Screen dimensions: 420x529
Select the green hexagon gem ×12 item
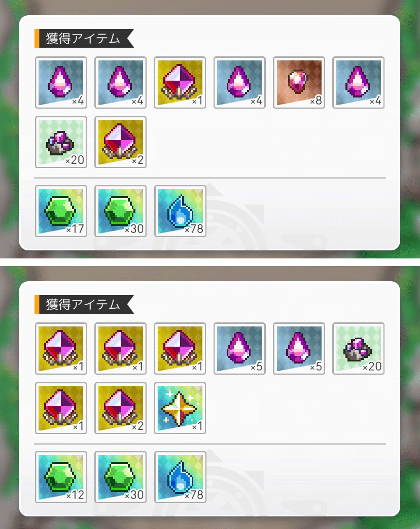(61, 477)
